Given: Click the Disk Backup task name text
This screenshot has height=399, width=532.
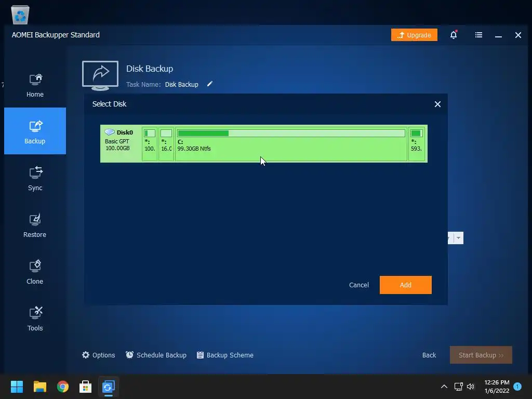Looking at the screenshot, I should (x=181, y=85).
